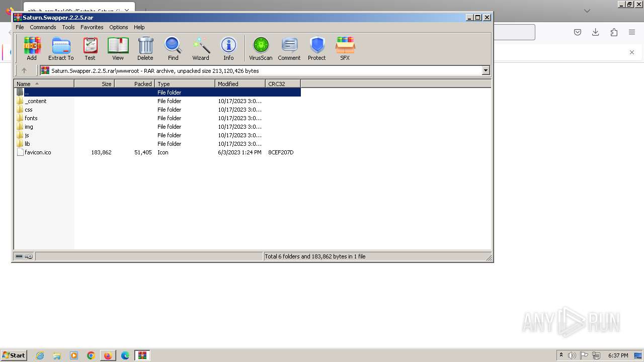Open Firefox Pocket save icon
The height and width of the screenshot is (362, 644).
578,32
